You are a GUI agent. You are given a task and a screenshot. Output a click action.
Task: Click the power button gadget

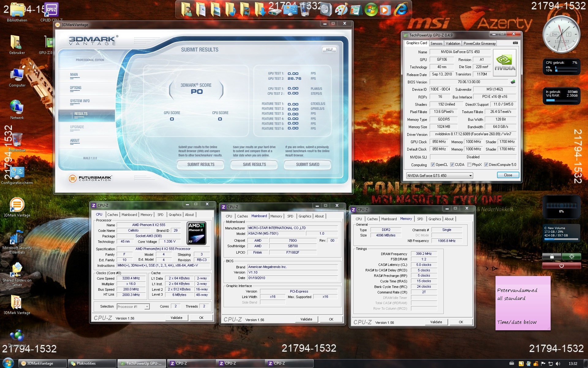click(x=561, y=266)
